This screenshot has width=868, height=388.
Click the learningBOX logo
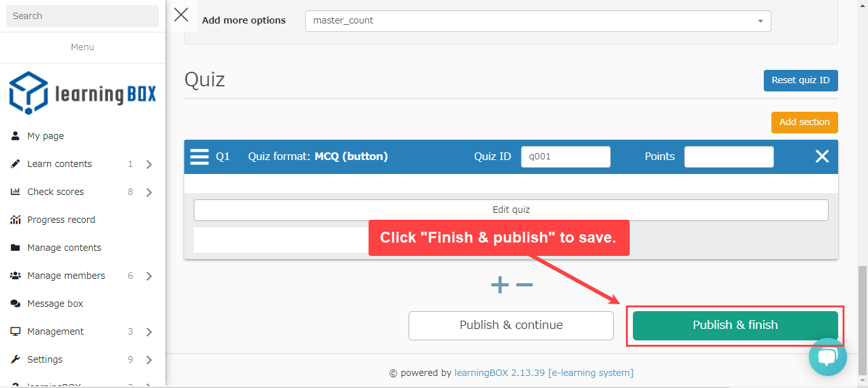pyautogui.click(x=83, y=93)
